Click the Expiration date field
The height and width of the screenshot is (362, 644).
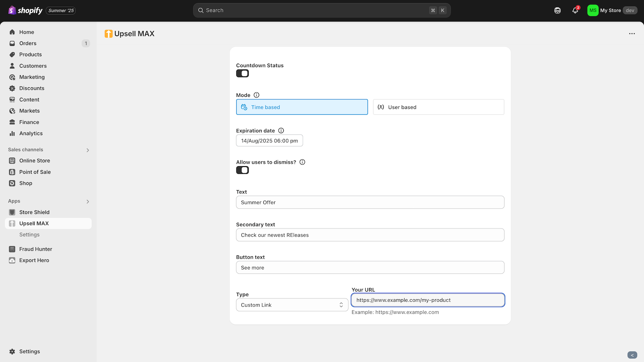pos(269,140)
